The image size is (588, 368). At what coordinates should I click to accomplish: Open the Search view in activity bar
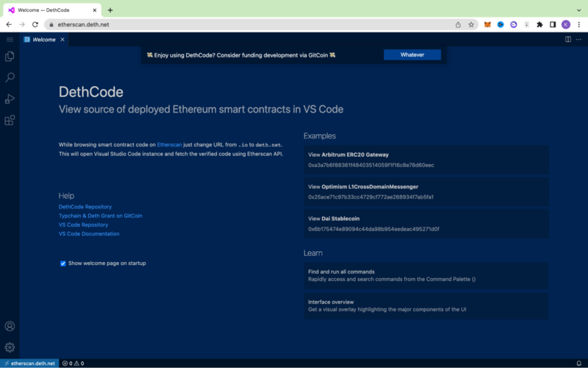[10, 77]
